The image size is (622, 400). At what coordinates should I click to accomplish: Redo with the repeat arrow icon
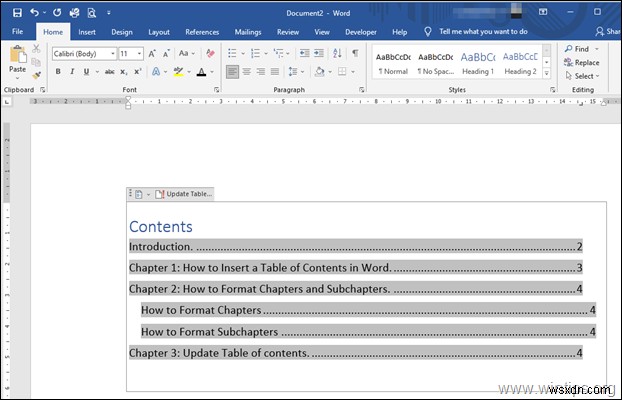(x=57, y=13)
